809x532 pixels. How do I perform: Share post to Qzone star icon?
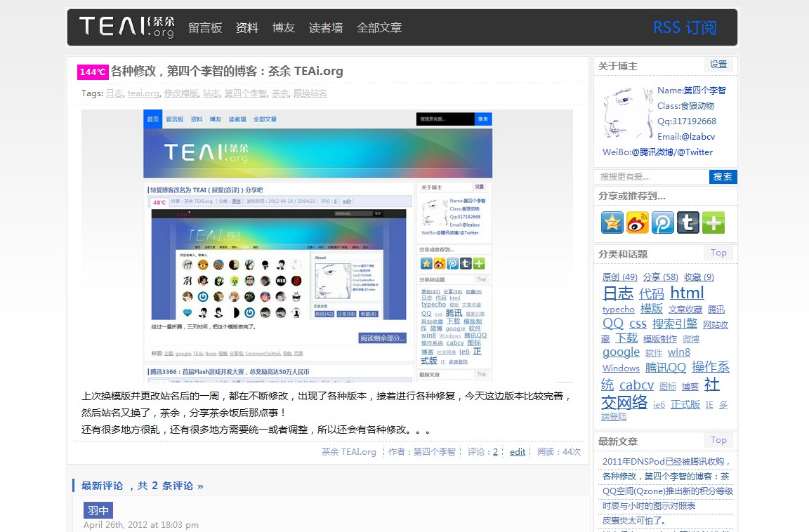click(612, 222)
